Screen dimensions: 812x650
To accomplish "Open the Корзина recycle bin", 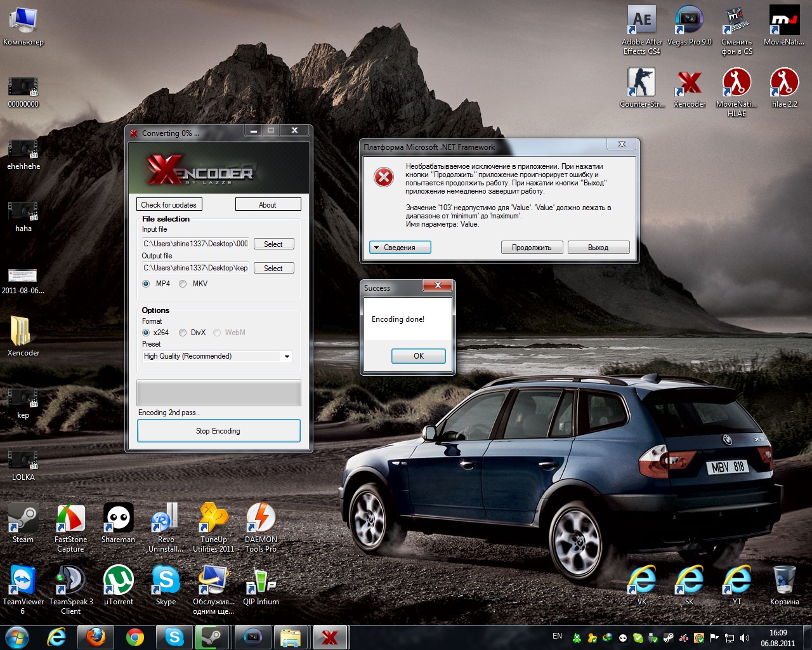I will [784, 585].
